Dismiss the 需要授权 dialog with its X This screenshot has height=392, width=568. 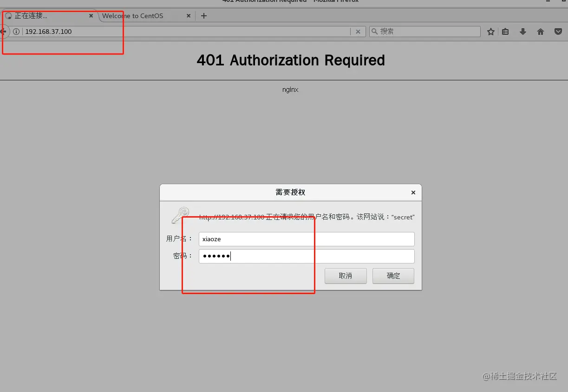(x=412, y=192)
